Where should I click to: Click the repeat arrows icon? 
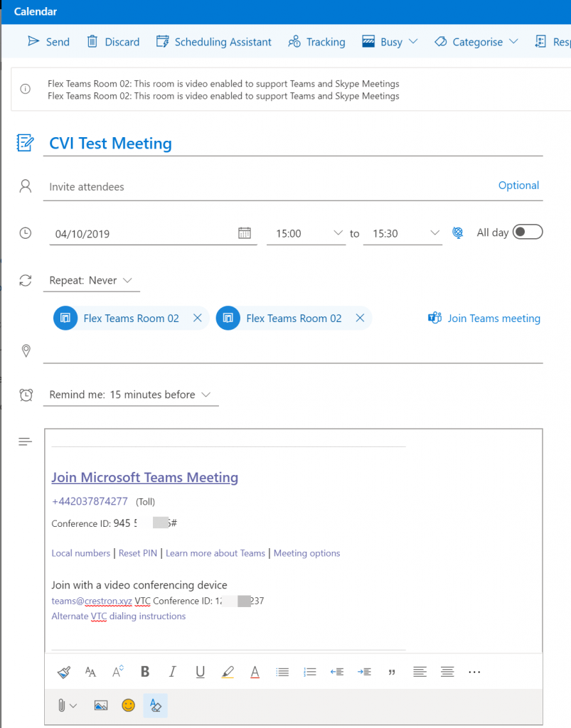[26, 280]
